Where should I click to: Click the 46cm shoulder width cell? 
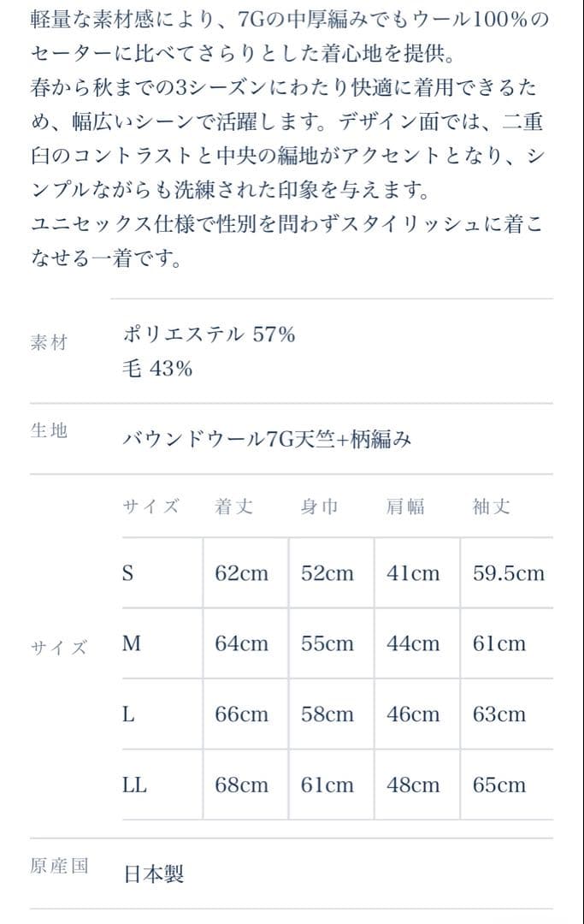point(413,714)
